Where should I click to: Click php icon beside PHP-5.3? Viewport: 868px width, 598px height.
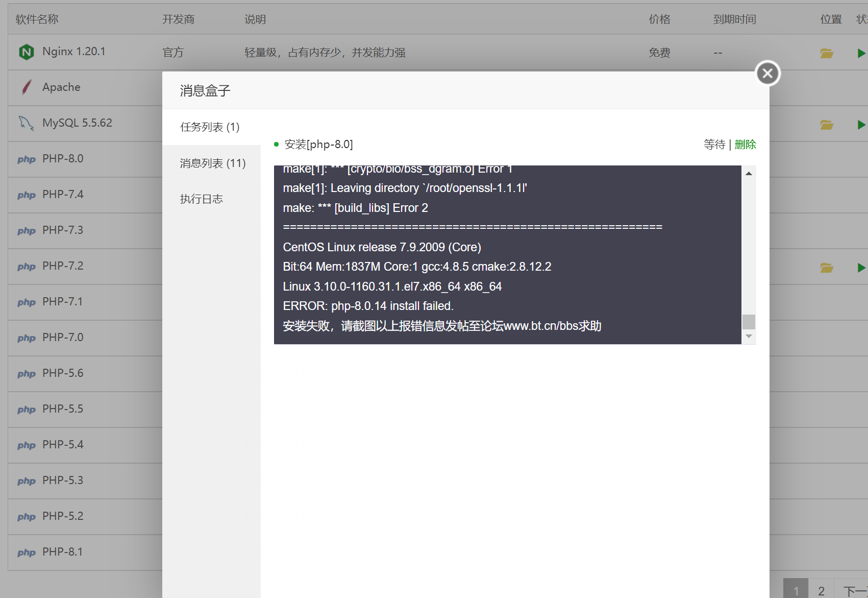point(27,482)
